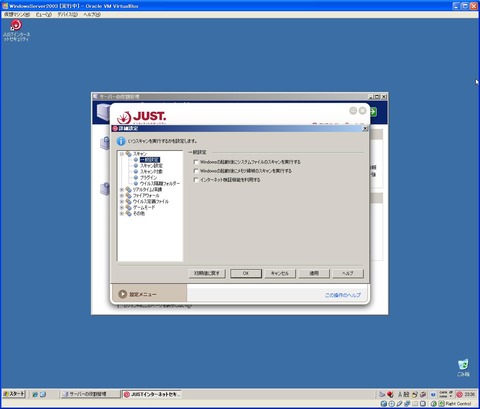This screenshot has width=480, height=409.
Task: Click the round play icon beside 設定メニュー
Action: [x=122, y=294]
